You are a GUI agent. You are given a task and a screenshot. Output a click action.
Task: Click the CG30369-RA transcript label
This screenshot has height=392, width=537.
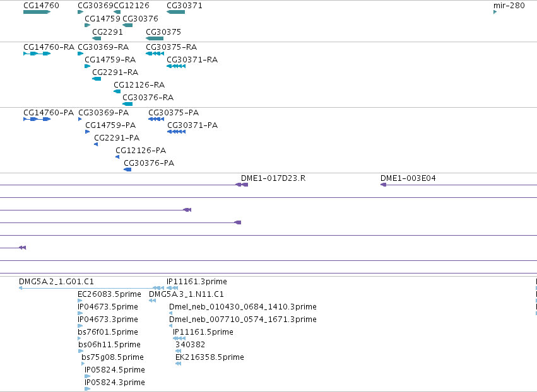103,47
